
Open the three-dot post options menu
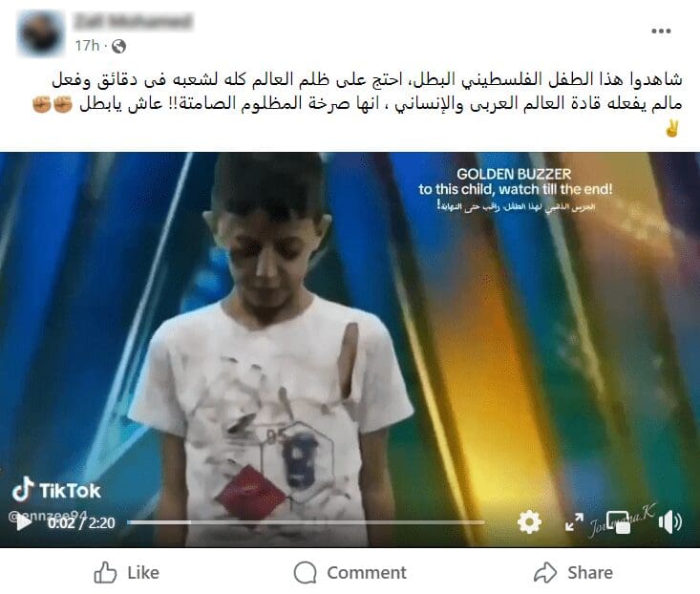[x=661, y=31]
